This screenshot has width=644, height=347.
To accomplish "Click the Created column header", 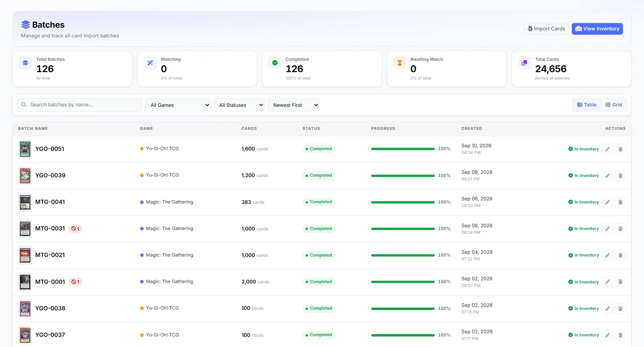I will coord(471,129).
